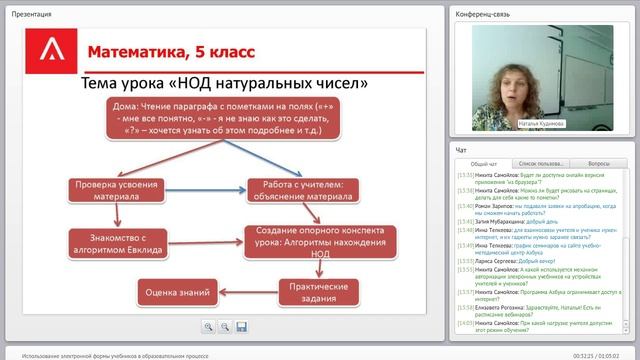Image resolution: width=640 pixels, height=360 pixels.
Task: Click Лариса Сергеева's Добрый вечер message
Action: [x=506, y=261]
